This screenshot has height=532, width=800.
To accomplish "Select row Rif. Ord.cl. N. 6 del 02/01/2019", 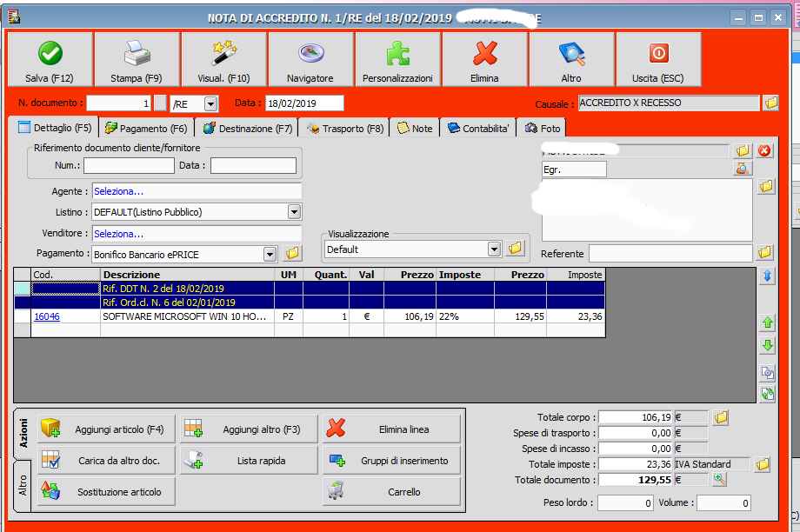I will (310, 303).
